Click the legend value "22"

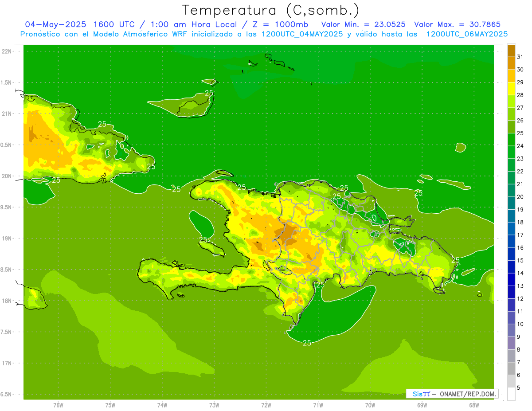tap(520, 171)
